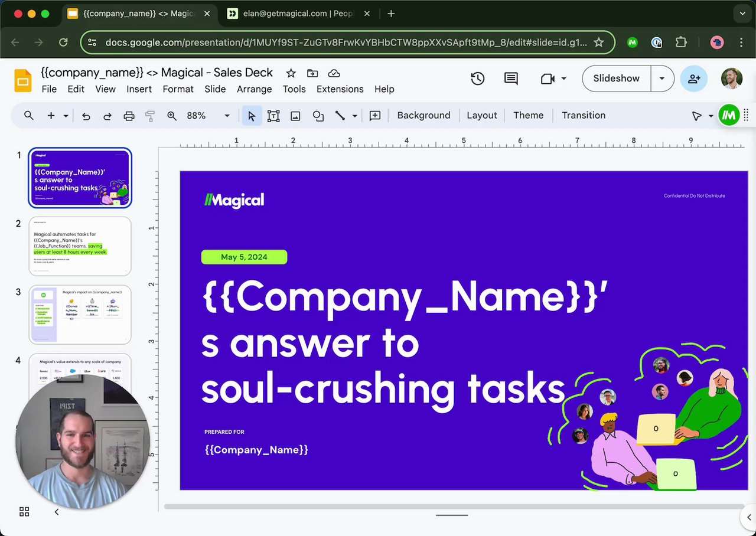Open the Magical extension in toolbar
756x536 pixels.
coord(729,115)
